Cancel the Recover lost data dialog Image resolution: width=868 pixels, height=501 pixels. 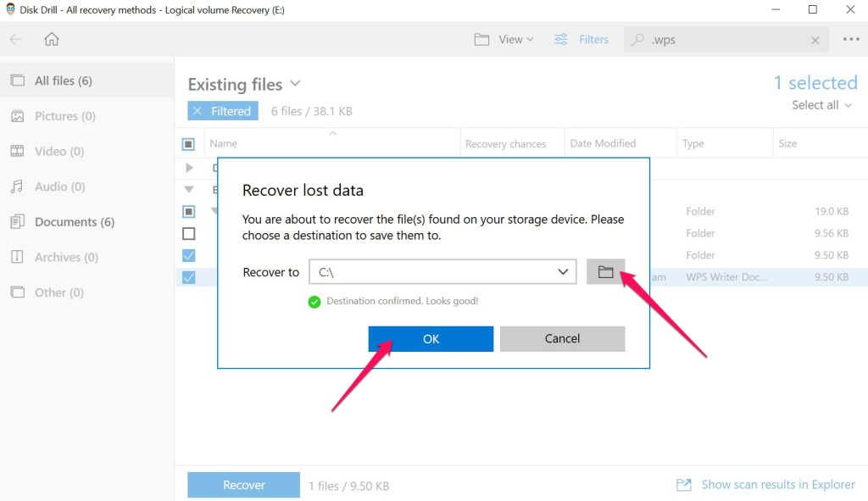coord(562,338)
